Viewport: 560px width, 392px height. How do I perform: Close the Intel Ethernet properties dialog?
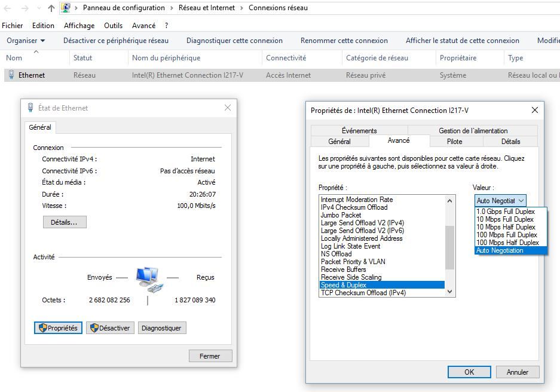534,110
